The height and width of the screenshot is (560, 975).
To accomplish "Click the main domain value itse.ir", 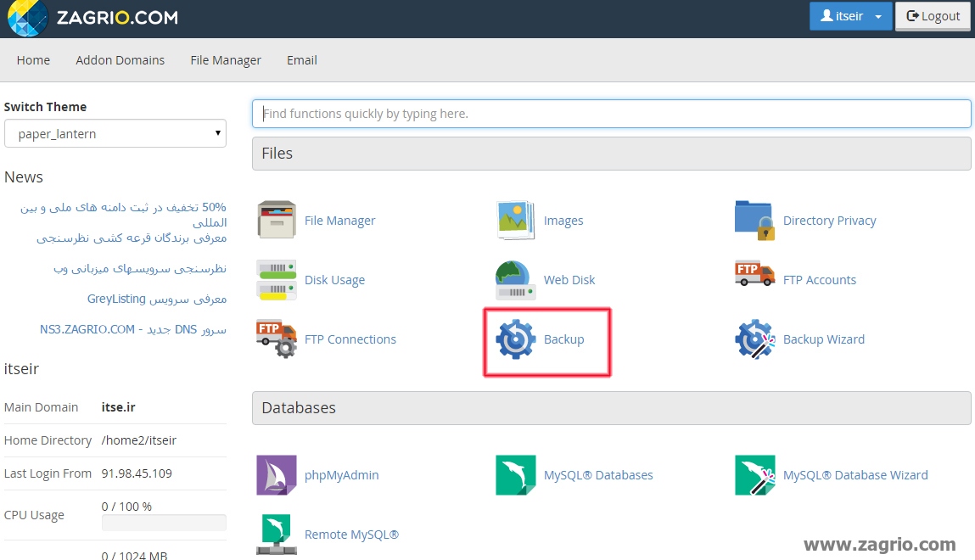I will click(x=118, y=407).
